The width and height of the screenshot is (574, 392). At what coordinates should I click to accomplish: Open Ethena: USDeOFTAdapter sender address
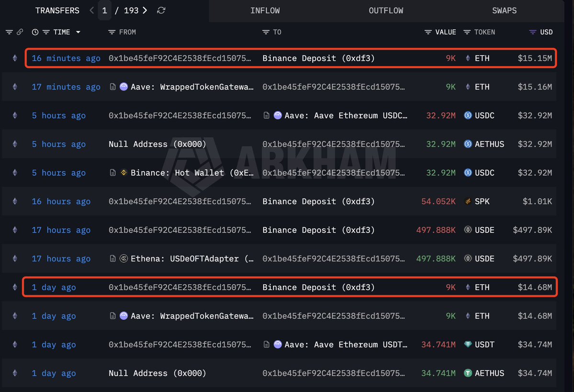[192, 258]
